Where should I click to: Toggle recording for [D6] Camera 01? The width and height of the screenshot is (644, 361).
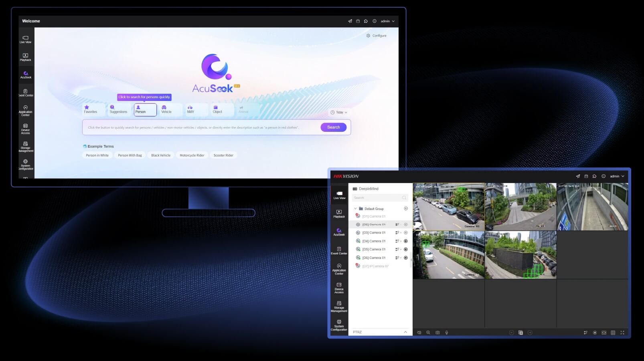pos(405,258)
